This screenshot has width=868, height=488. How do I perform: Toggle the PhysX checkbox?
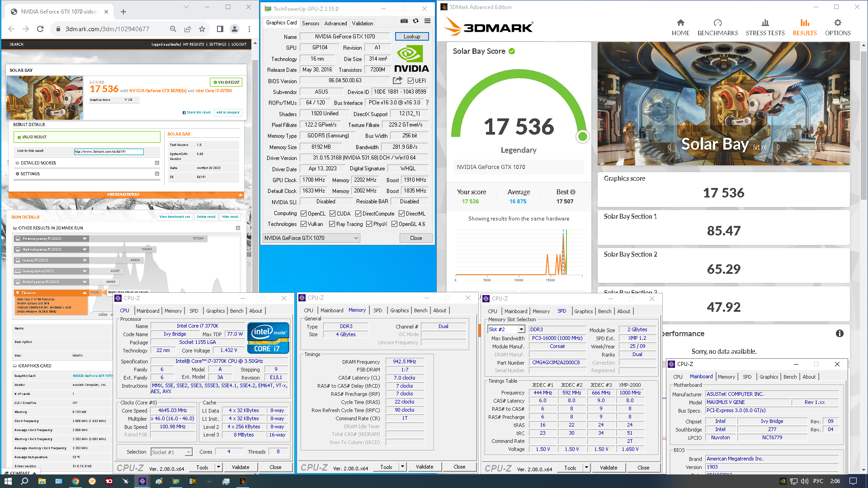(369, 224)
